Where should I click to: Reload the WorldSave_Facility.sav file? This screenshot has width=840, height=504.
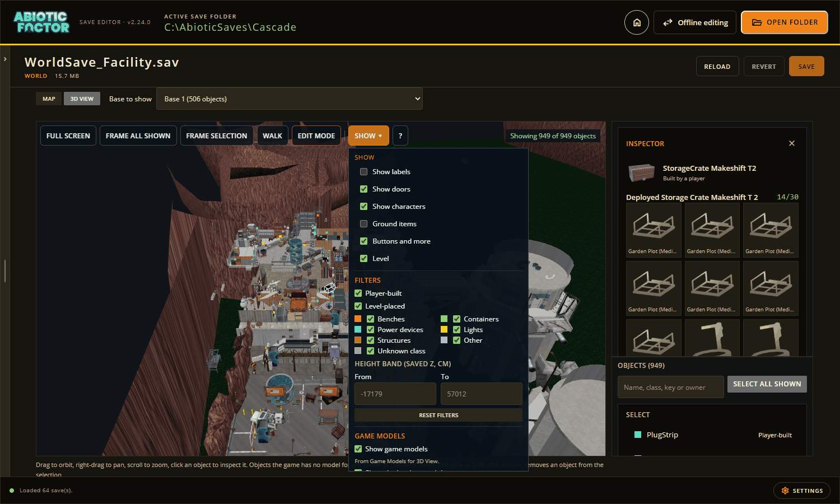(x=717, y=67)
